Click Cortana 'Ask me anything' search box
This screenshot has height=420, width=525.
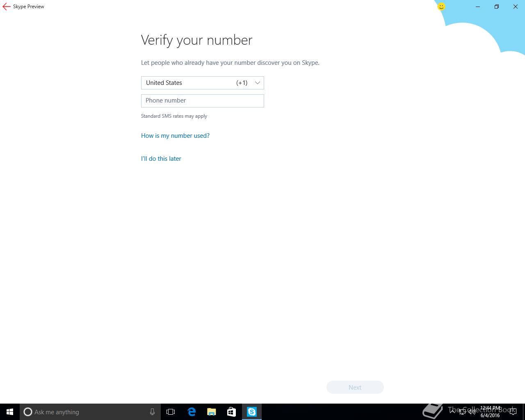tap(90, 412)
